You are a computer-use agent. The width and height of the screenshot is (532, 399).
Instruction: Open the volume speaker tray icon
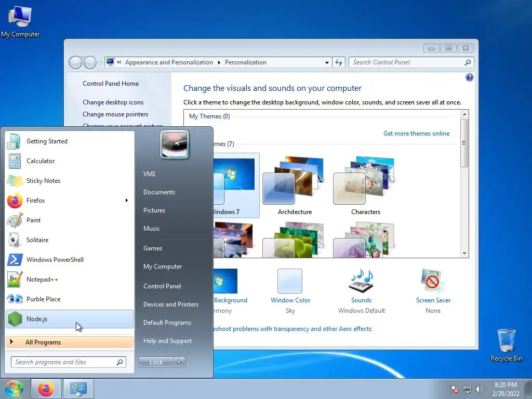click(479, 389)
